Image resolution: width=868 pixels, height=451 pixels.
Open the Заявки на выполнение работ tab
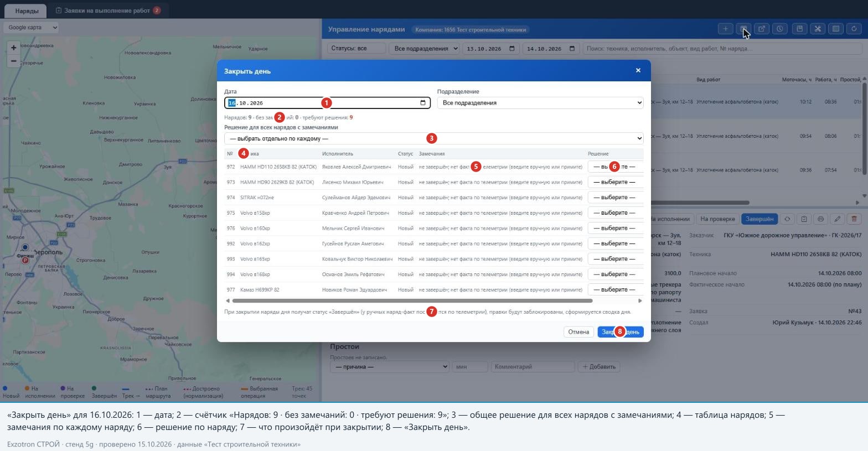108,11
